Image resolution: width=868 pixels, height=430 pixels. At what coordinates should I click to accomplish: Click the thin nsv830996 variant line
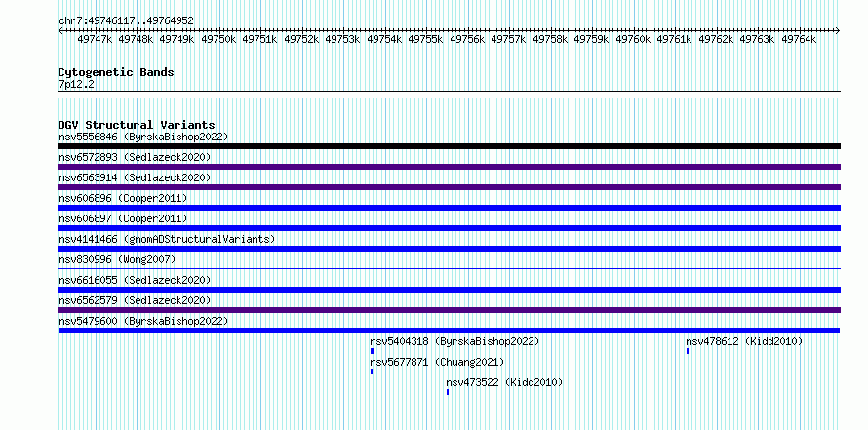click(449, 268)
